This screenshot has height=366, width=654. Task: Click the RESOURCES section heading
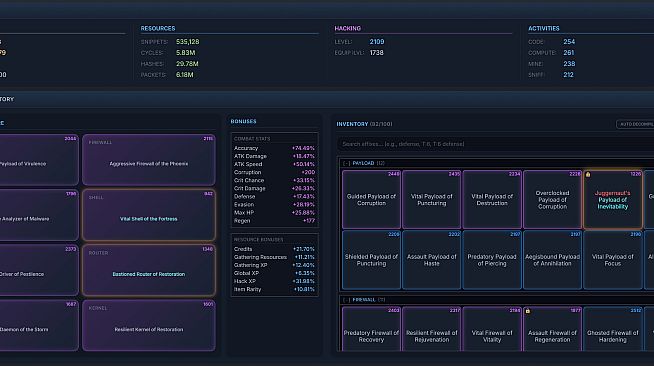(x=158, y=28)
